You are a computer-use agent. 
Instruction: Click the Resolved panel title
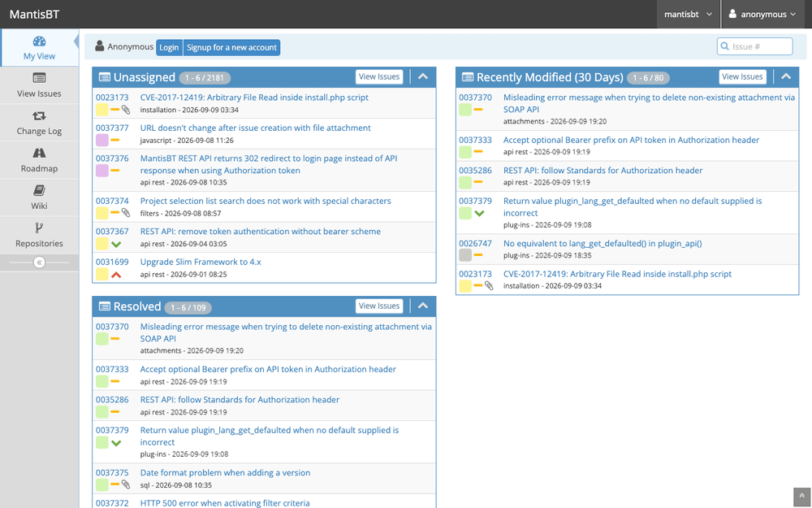pyautogui.click(x=137, y=306)
